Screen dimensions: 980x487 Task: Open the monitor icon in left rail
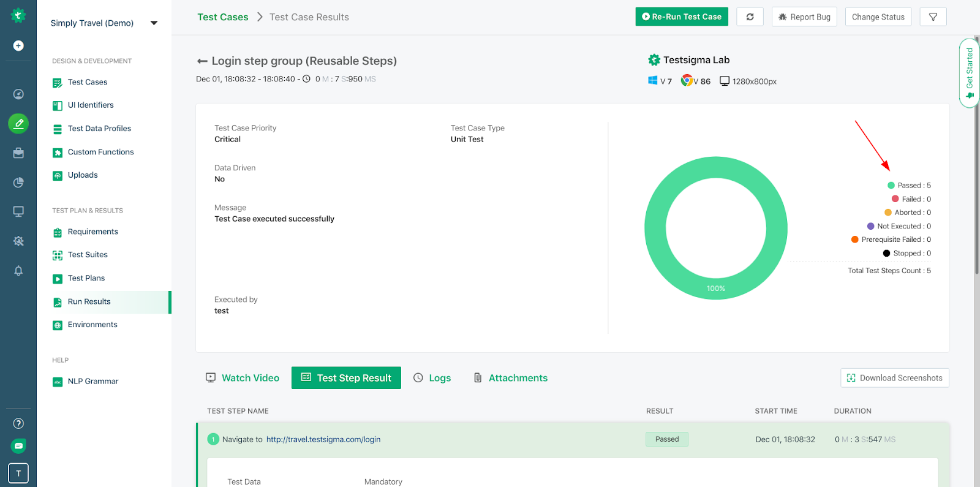(x=18, y=212)
